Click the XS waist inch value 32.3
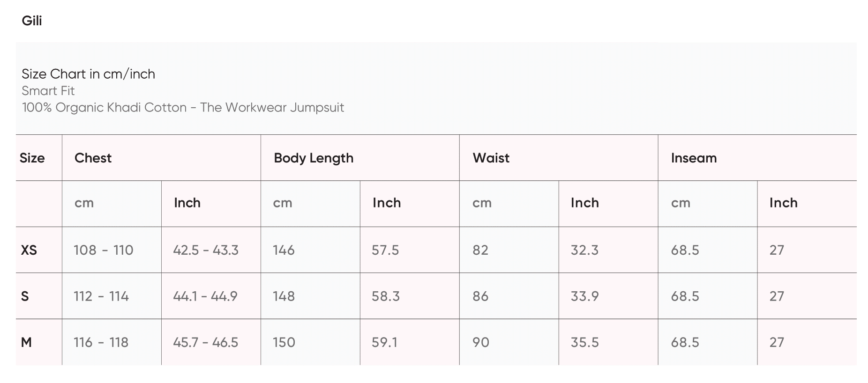 click(584, 250)
